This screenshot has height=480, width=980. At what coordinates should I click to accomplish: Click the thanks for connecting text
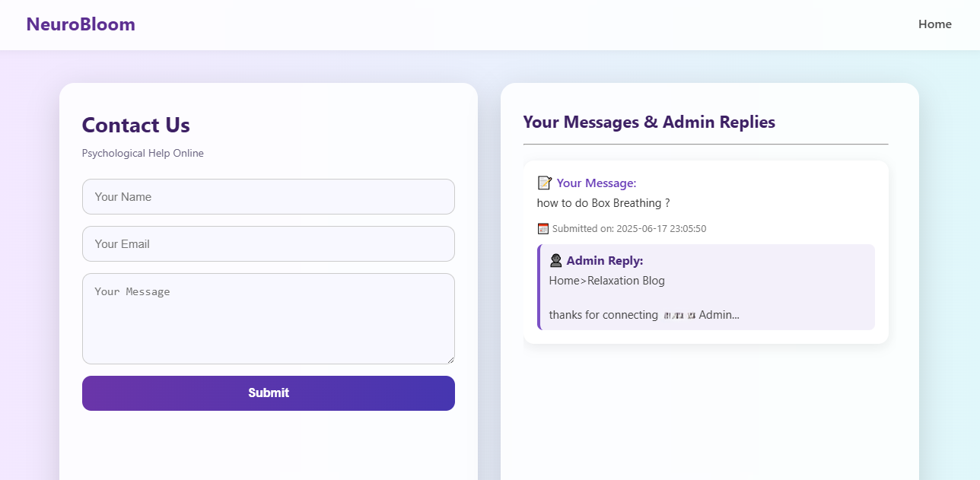pyautogui.click(x=603, y=315)
